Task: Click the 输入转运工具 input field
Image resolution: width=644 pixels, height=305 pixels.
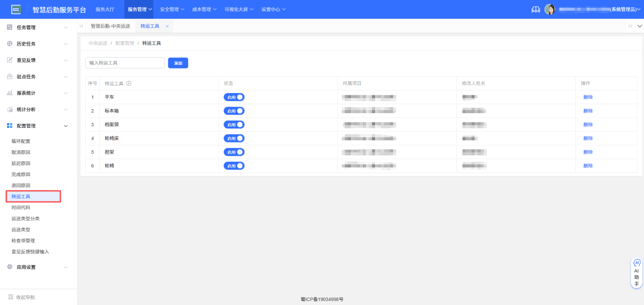Action: coord(125,63)
